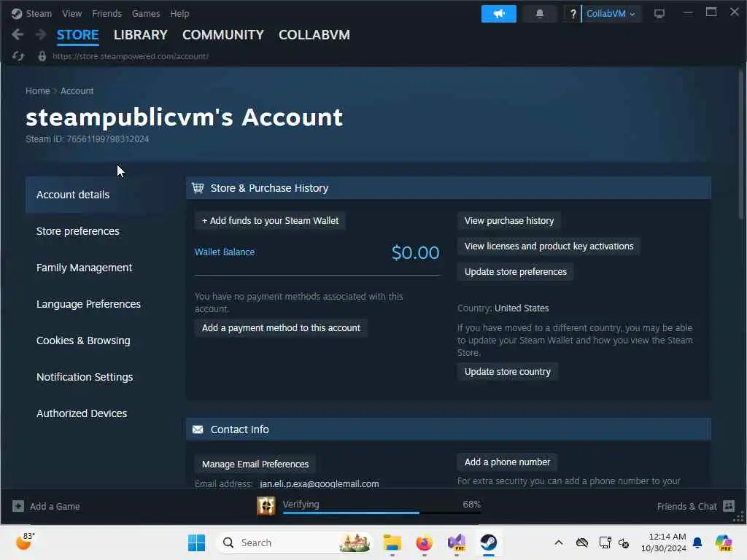Click View purchase history

(508, 220)
